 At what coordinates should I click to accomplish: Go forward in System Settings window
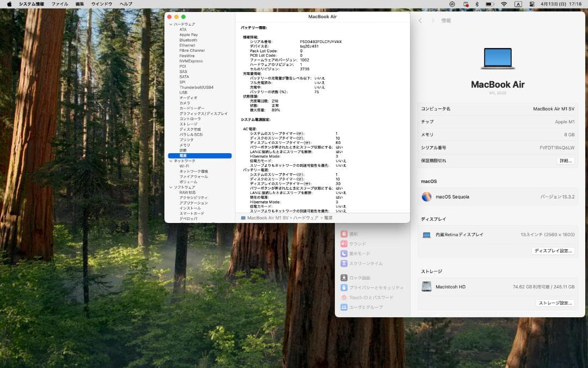[432, 21]
